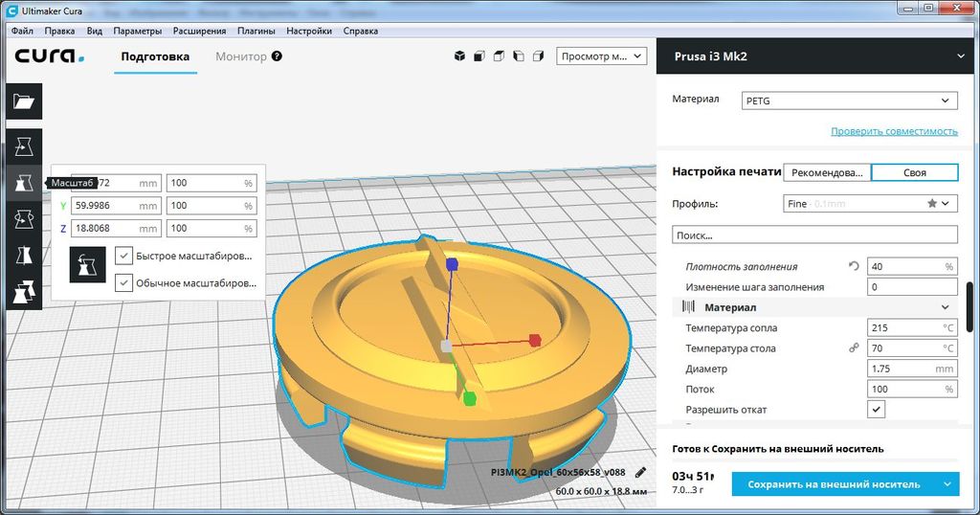The height and width of the screenshot is (515, 980).
Task: Open the Расширения menu
Action: coord(192,31)
